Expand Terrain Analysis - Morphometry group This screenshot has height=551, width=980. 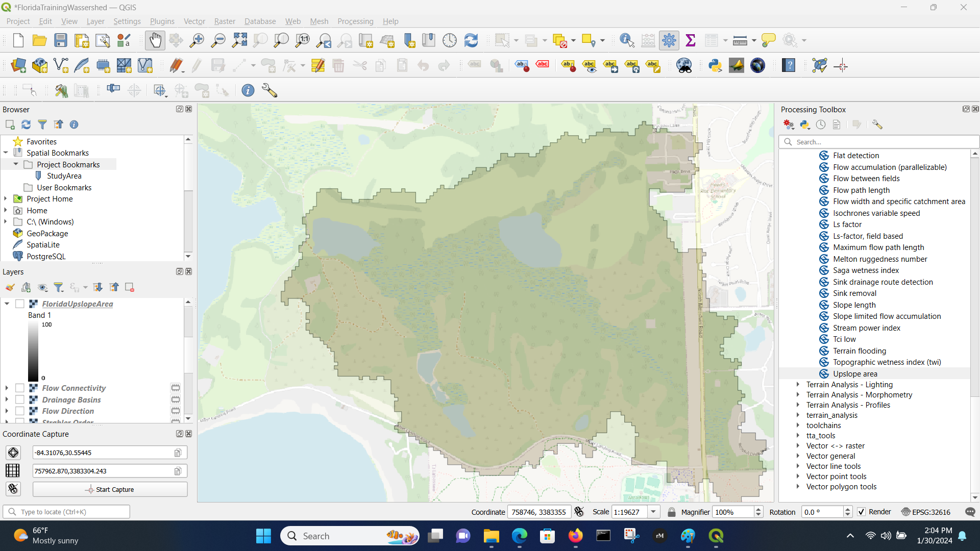tap(798, 395)
